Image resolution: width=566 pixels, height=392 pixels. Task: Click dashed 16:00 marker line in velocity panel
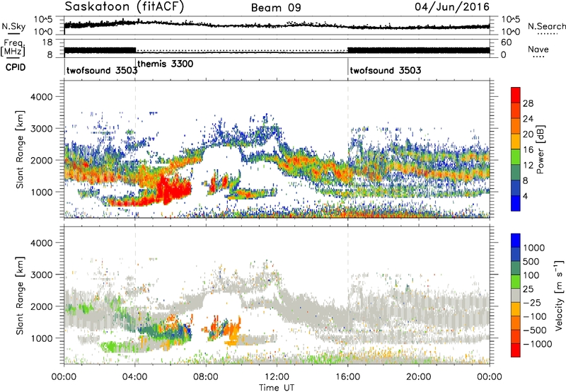tap(348, 296)
